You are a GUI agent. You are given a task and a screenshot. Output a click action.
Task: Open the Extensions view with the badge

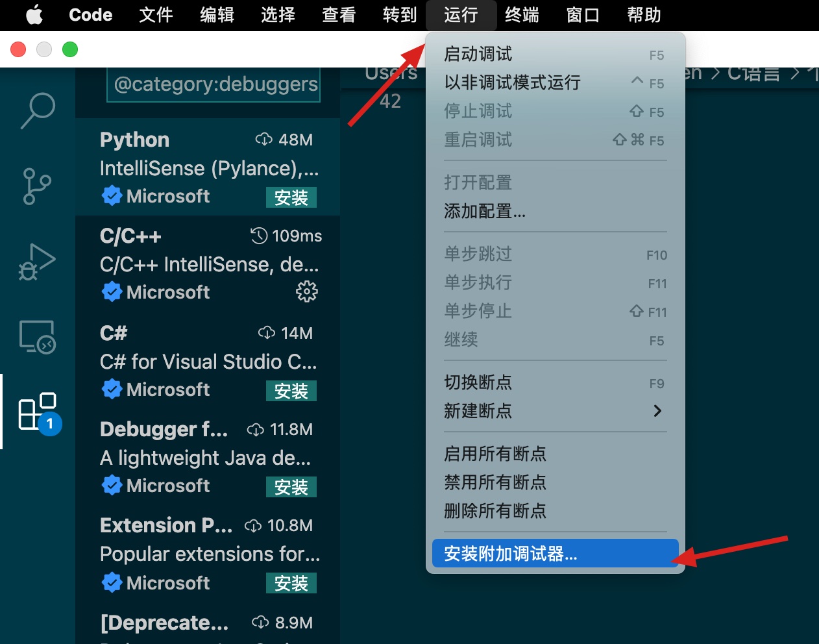click(x=37, y=412)
